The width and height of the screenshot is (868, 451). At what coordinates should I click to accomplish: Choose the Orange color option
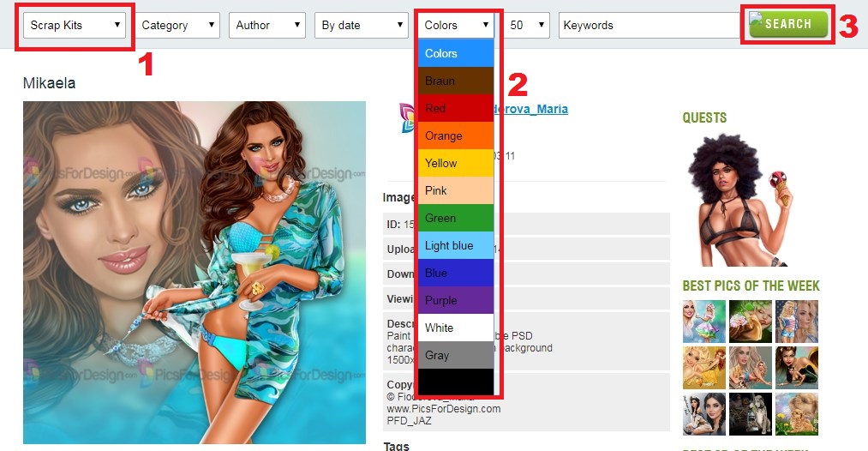(x=456, y=135)
